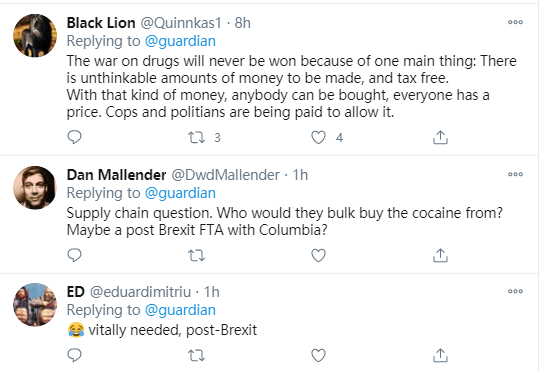Share ED's tweet
Screen dimensions: 560x371
click(x=440, y=355)
